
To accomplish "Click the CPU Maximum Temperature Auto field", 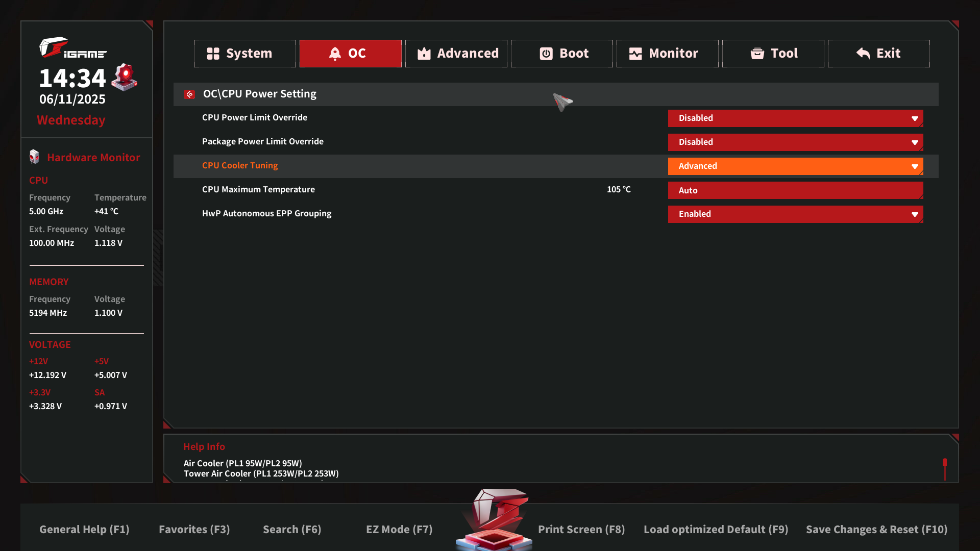I will coord(795,190).
